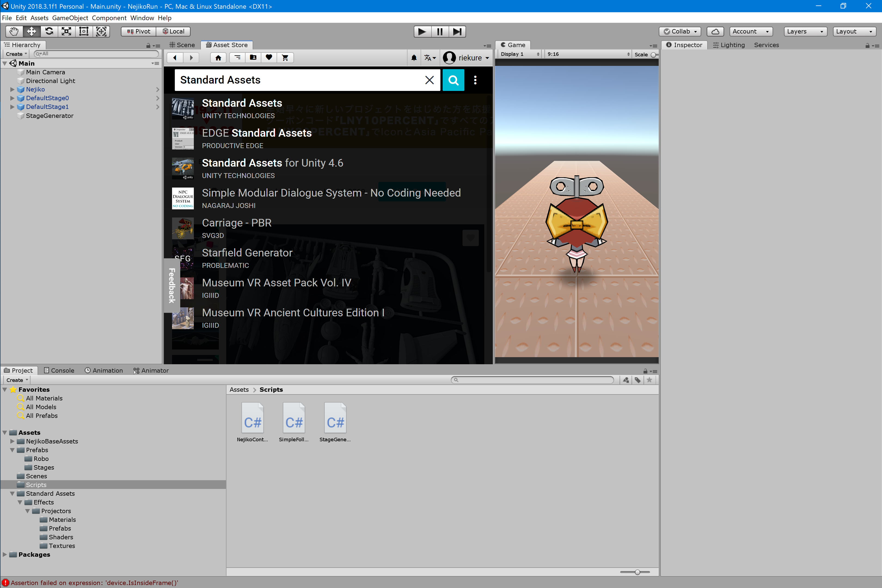Expand the Nejiko object in Hierarchy
This screenshot has width=882, height=588.
pyautogui.click(x=12, y=89)
